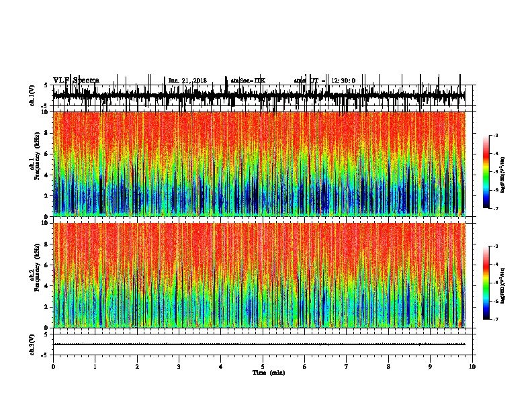
Task: Click the "4" kHz tick on ch.1 spectrogram
Action: pyautogui.click(x=47, y=175)
